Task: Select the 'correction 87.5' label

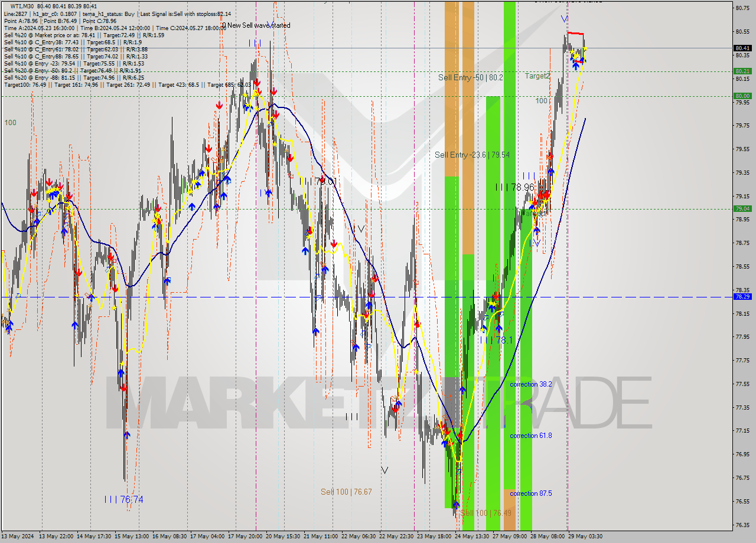Action: click(531, 493)
